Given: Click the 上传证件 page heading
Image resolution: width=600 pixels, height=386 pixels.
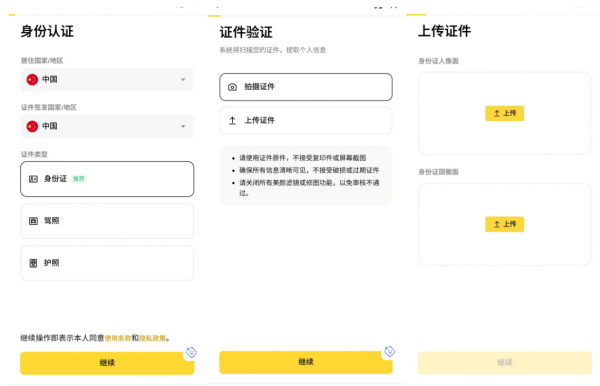Looking at the screenshot, I should point(445,31).
